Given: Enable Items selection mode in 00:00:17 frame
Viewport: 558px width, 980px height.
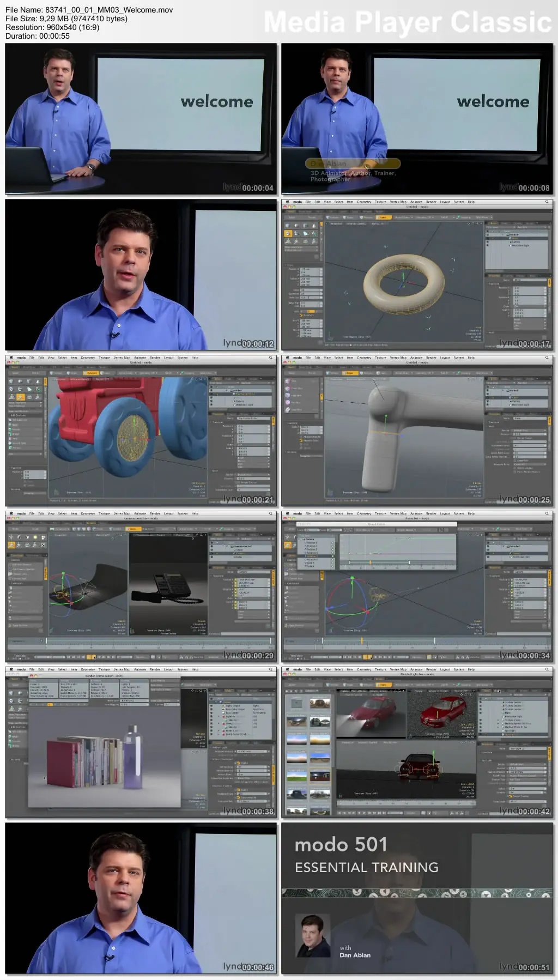Looking at the screenshot, I should 383,217.
